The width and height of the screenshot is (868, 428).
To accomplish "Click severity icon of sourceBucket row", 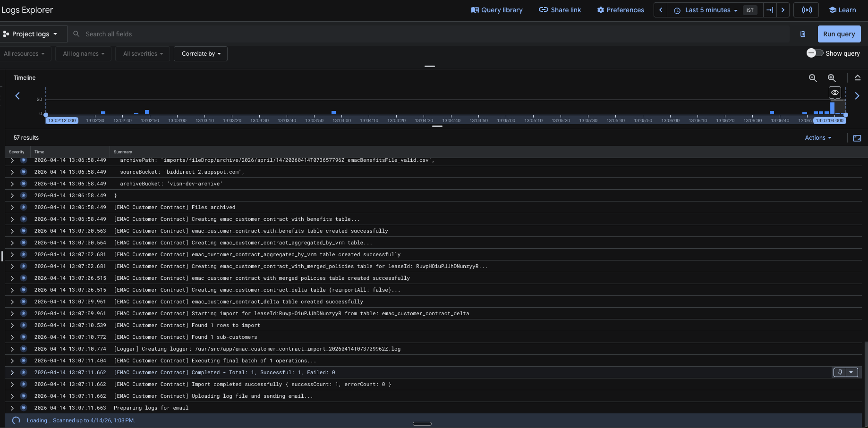I will tap(23, 172).
